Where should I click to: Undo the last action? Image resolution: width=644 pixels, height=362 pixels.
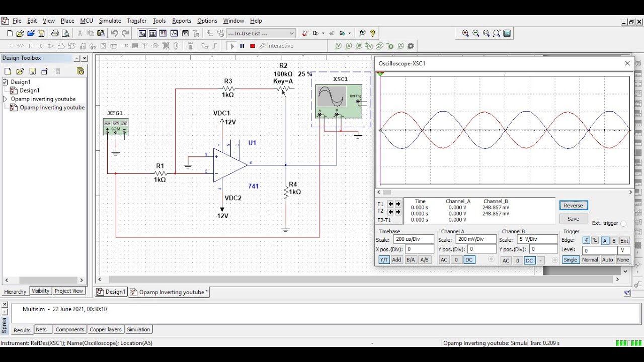pos(114,33)
